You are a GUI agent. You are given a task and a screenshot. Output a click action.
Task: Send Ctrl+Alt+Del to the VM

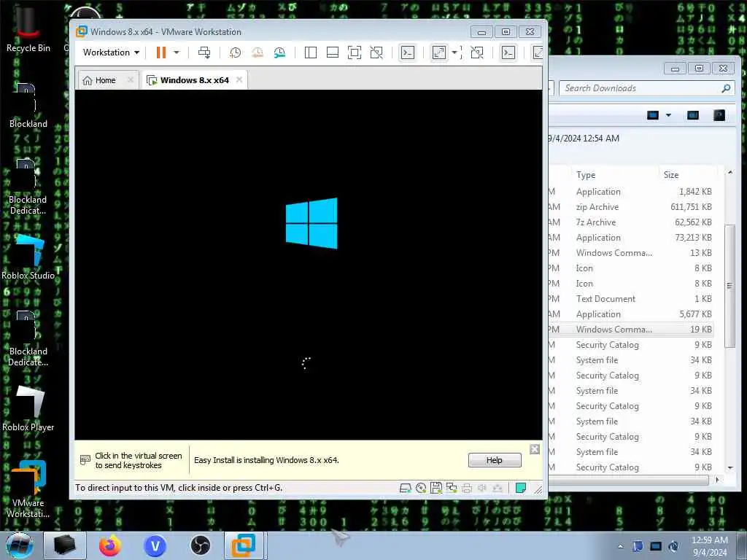pos(204,52)
